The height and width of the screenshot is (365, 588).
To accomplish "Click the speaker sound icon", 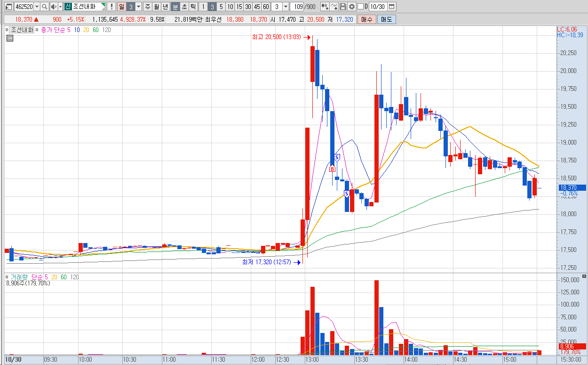I will pos(54,7).
